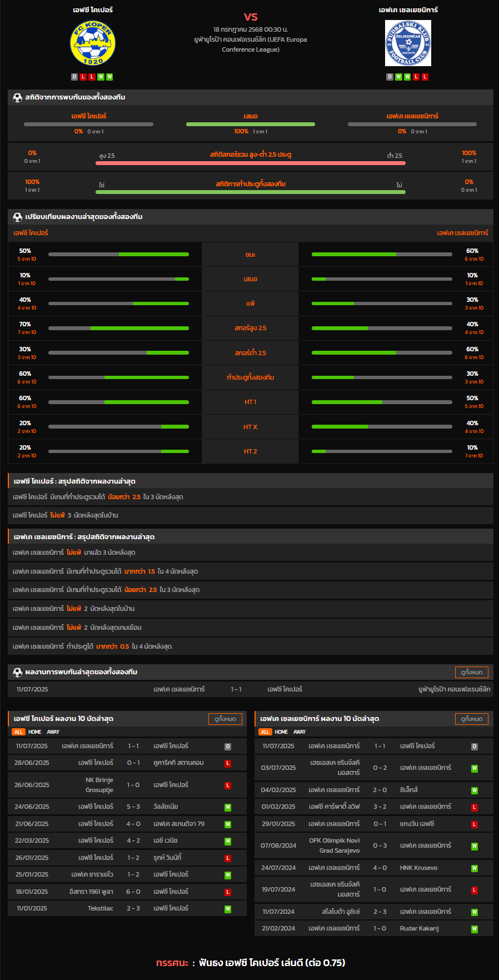Click L result badge in the 01/02/2025 row
The height and width of the screenshot is (980, 499).
[x=475, y=807]
